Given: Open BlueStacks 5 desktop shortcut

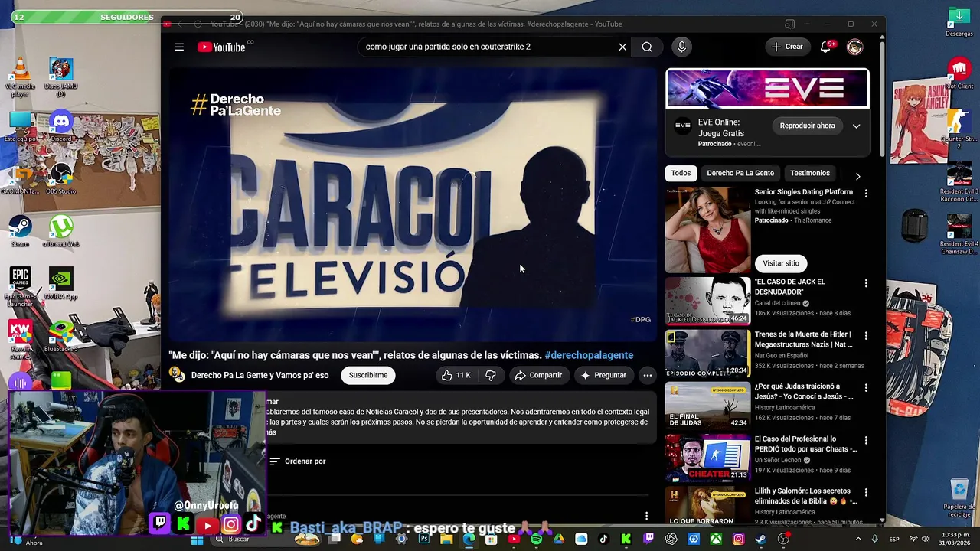Looking at the screenshot, I should [60, 336].
